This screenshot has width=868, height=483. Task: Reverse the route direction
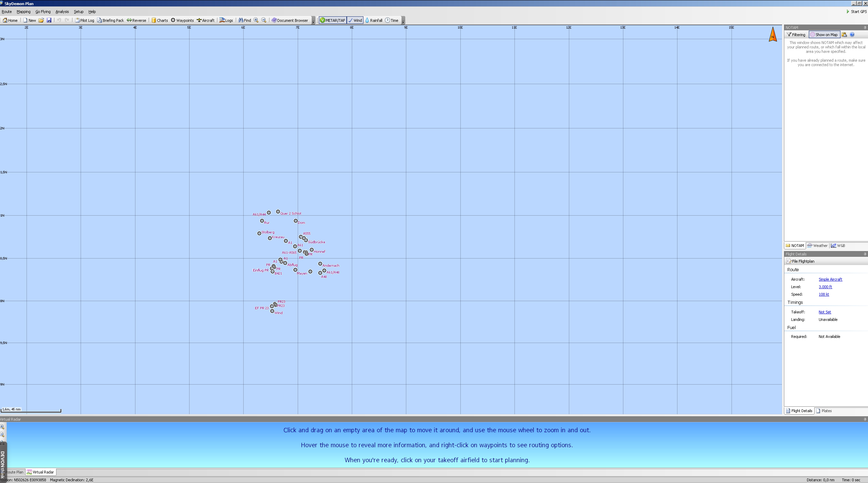click(136, 20)
